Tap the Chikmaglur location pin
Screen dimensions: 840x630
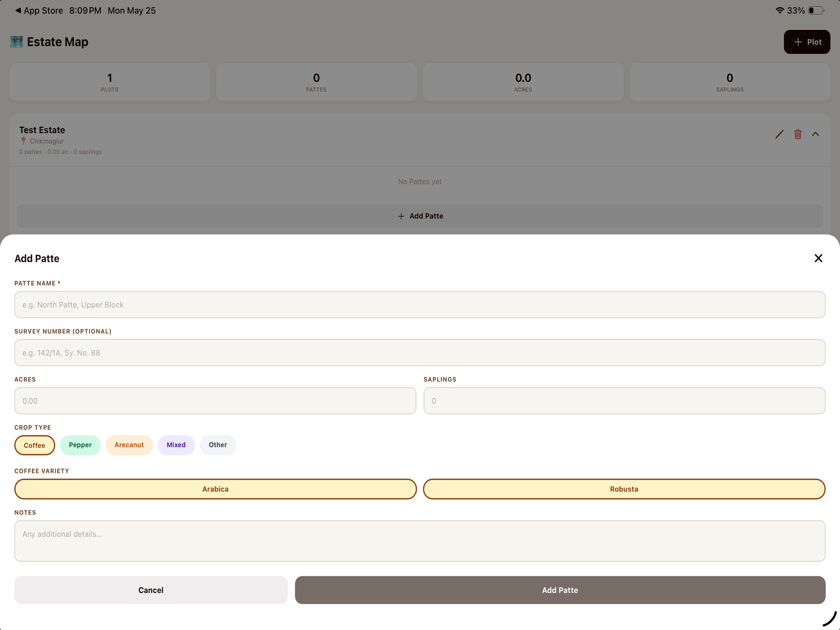click(x=24, y=141)
